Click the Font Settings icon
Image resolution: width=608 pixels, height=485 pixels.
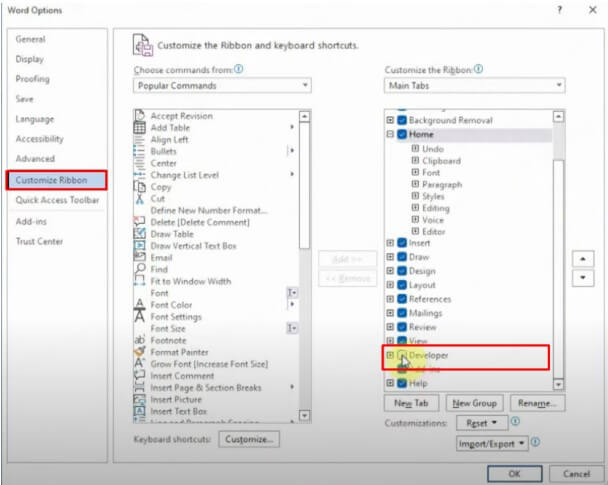(x=140, y=316)
